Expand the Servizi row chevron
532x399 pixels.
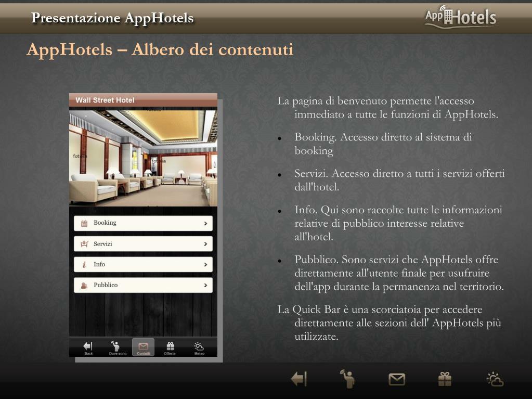pyautogui.click(x=205, y=244)
